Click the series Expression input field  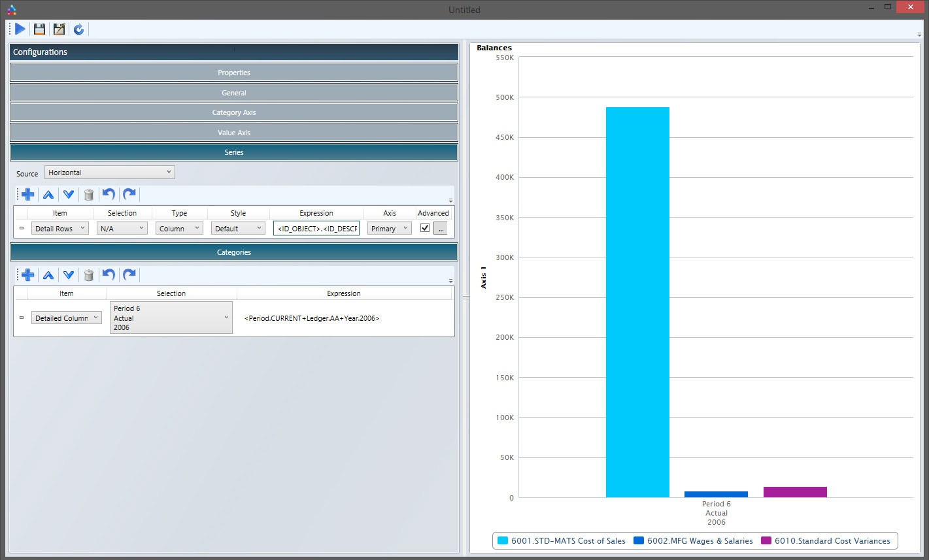point(316,229)
